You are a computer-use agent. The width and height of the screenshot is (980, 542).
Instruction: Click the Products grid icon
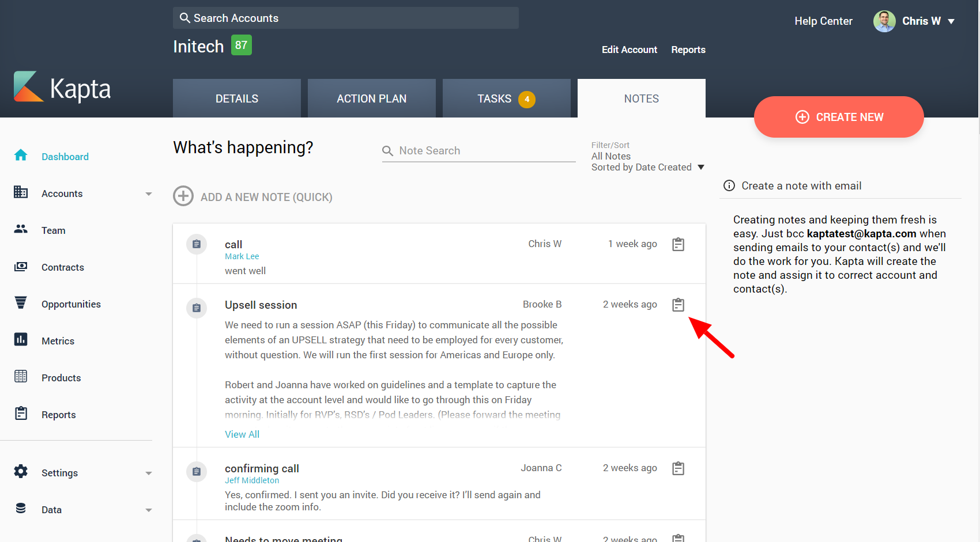[21, 376]
